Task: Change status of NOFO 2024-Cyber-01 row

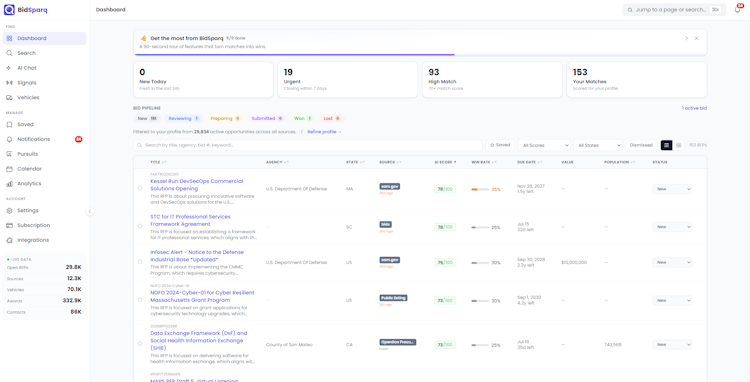Action: 672,300
